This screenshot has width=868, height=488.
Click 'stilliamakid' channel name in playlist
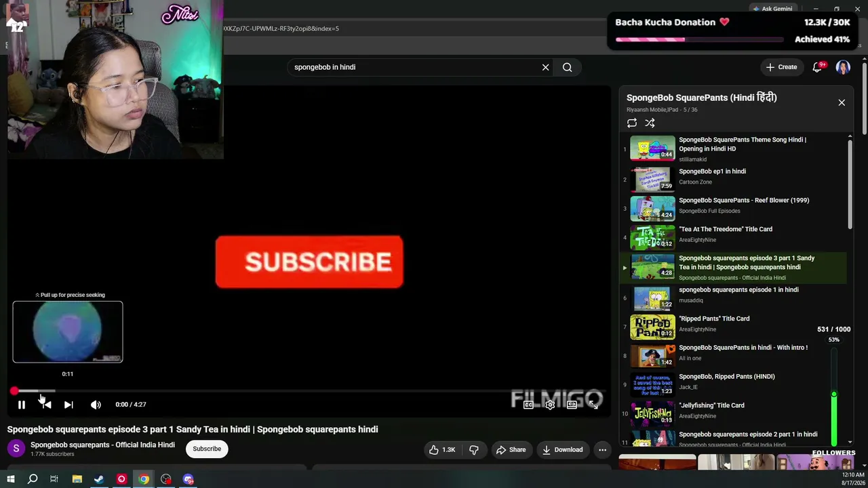point(692,159)
